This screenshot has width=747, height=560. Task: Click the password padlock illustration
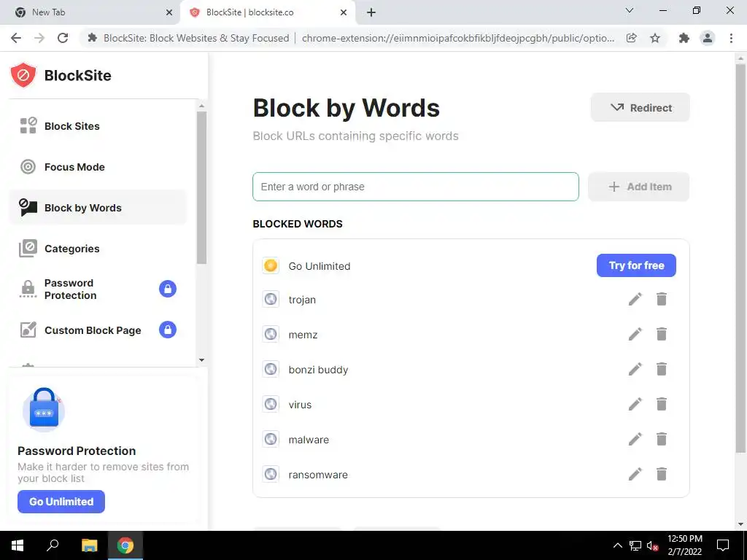coord(44,410)
